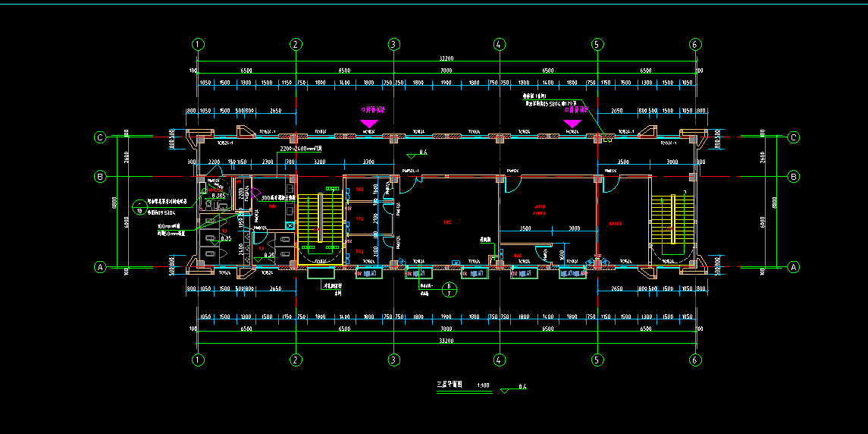Viewport: 868px width, 434px height.
Task: Click axis bubble 1 at top of plan
Action: (x=198, y=44)
